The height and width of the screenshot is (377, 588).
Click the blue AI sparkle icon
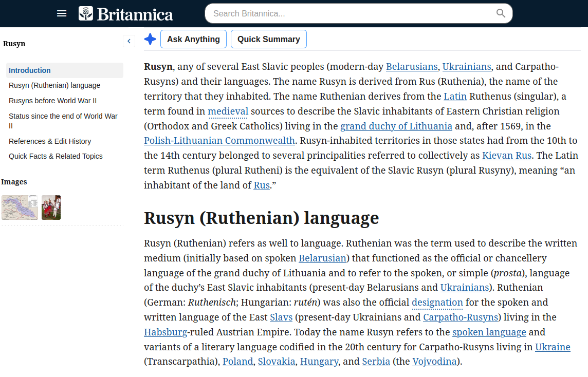pyautogui.click(x=151, y=39)
